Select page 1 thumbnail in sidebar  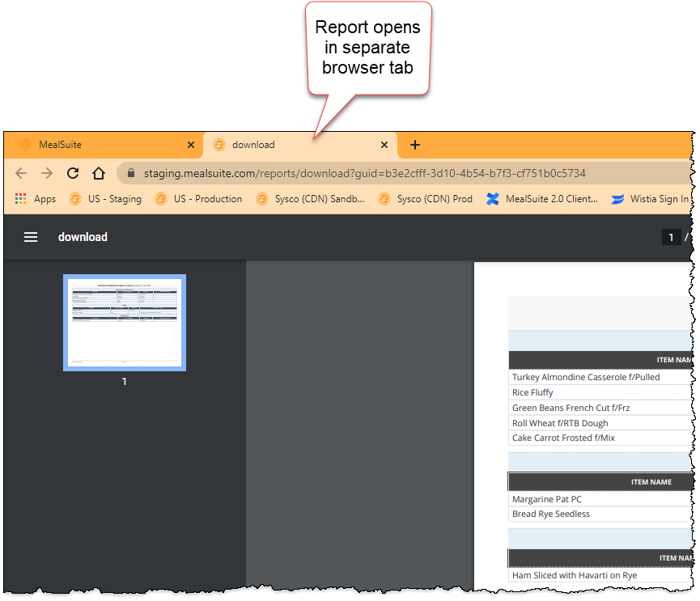tap(125, 323)
